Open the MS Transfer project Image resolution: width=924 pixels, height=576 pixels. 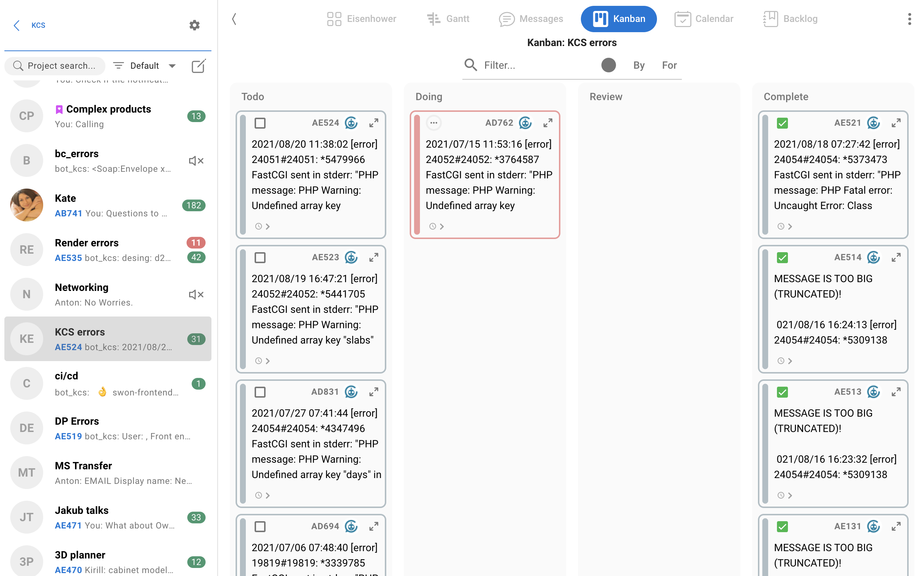[108, 473]
